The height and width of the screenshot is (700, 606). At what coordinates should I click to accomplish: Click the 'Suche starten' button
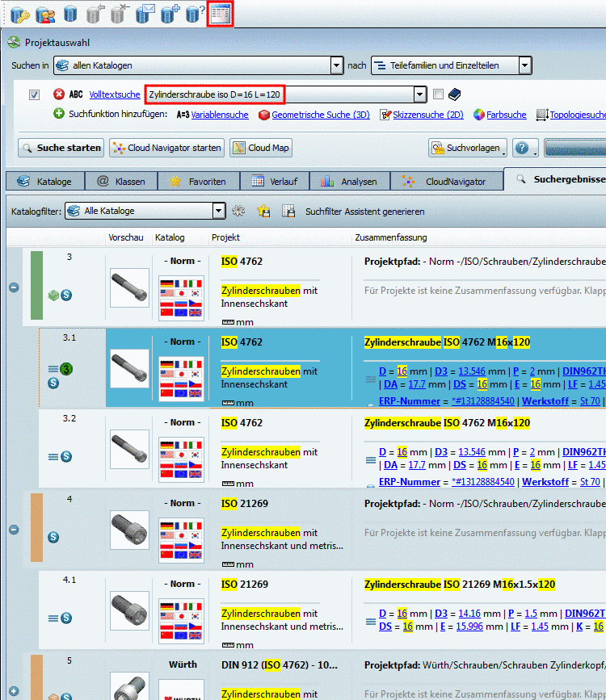coord(61,147)
